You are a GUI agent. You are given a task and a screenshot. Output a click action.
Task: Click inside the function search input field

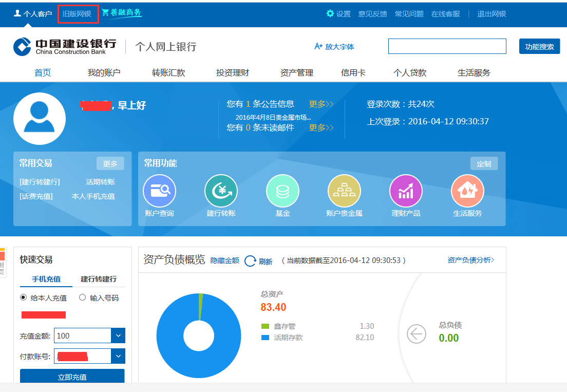point(447,46)
